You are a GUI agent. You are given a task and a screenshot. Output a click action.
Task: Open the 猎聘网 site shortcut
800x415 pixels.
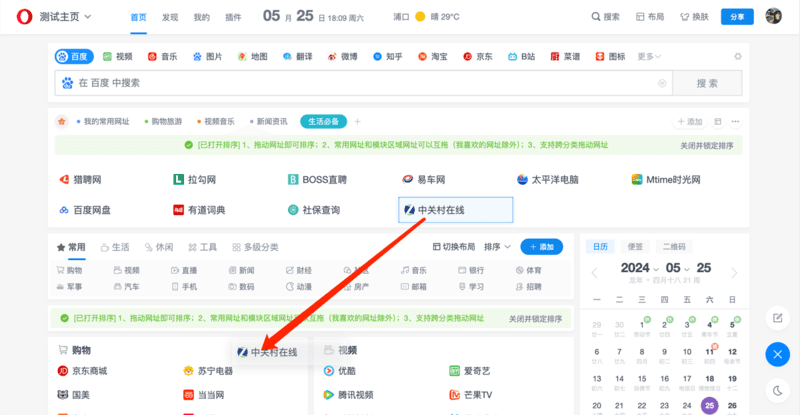[x=86, y=180]
